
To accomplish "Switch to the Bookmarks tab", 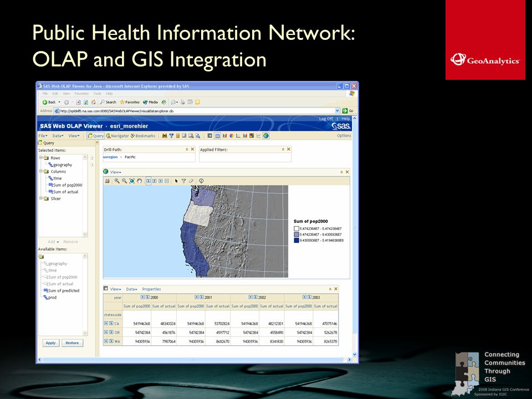I will 143,136.
